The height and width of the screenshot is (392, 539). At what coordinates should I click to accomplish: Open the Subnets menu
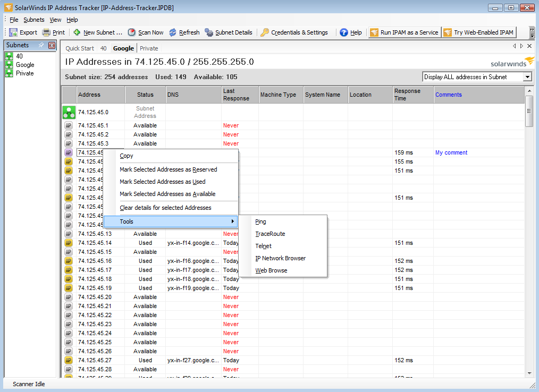(x=33, y=20)
